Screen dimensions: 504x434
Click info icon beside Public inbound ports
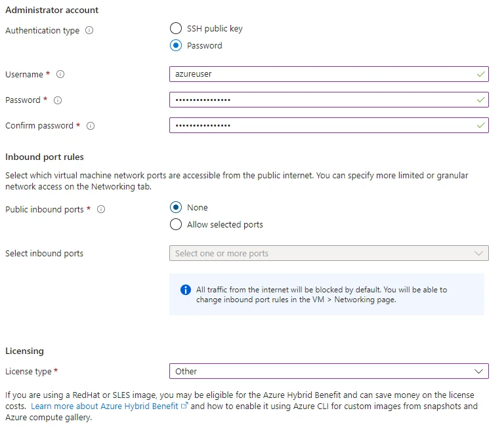click(101, 210)
